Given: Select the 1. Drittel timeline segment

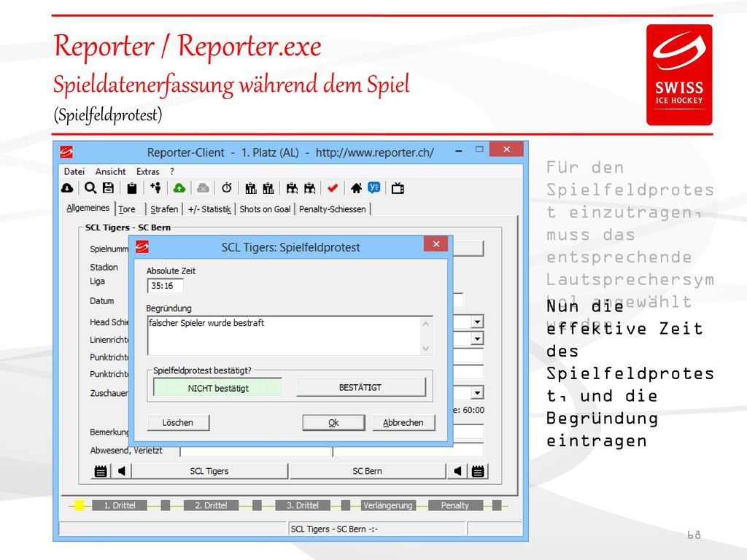Looking at the screenshot, I should click(x=120, y=505).
